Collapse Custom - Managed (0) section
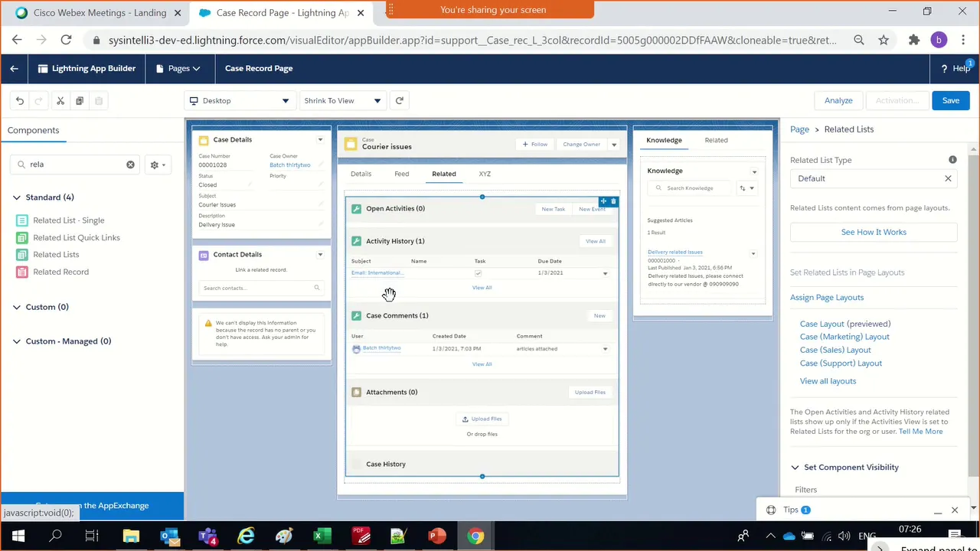980x551 pixels. (x=17, y=341)
